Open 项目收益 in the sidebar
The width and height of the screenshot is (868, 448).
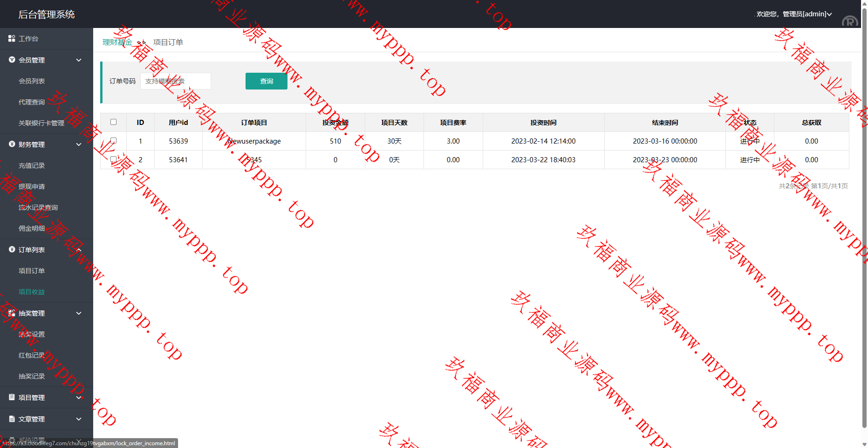point(32,292)
